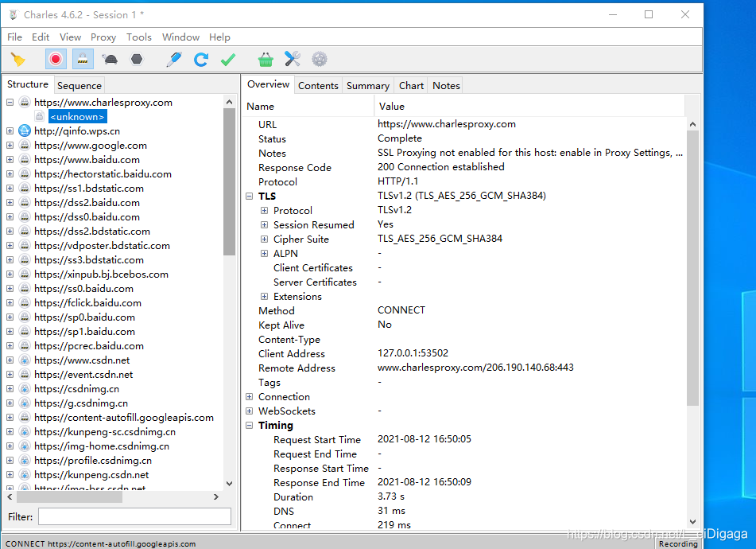Viewport: 756px width, 549px height.
Task: Switch to the Chart tab
Action: pyautogui.click(x=411, y=85)
